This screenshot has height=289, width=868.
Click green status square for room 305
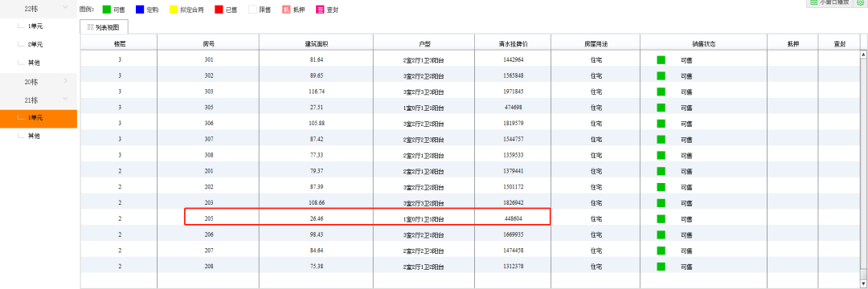point(661,108)
